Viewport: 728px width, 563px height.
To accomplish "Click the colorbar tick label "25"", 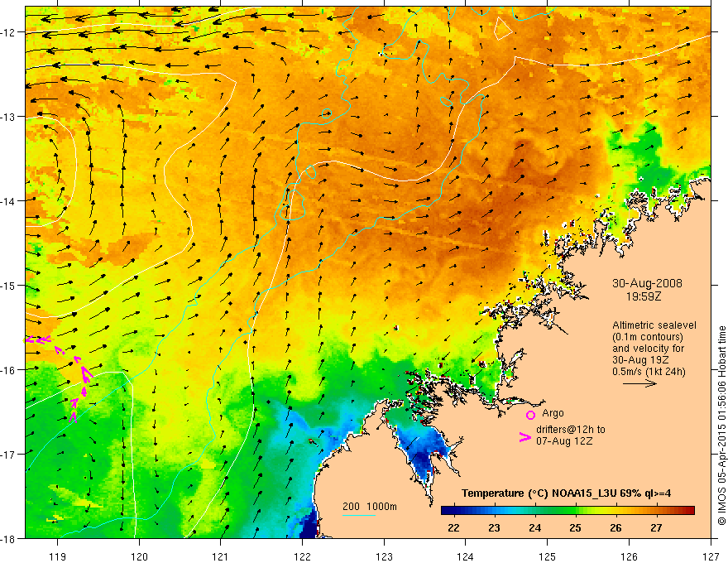I will click(x=575, y=527).
